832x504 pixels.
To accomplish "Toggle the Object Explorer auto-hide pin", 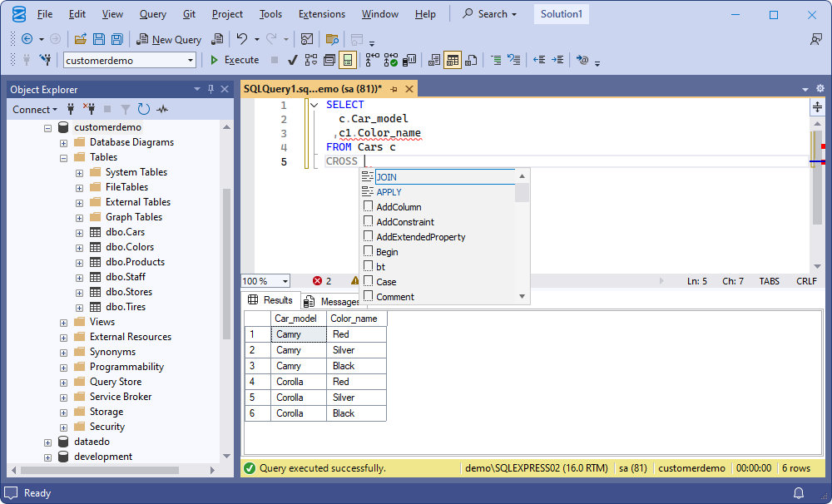I will (210, 89).
